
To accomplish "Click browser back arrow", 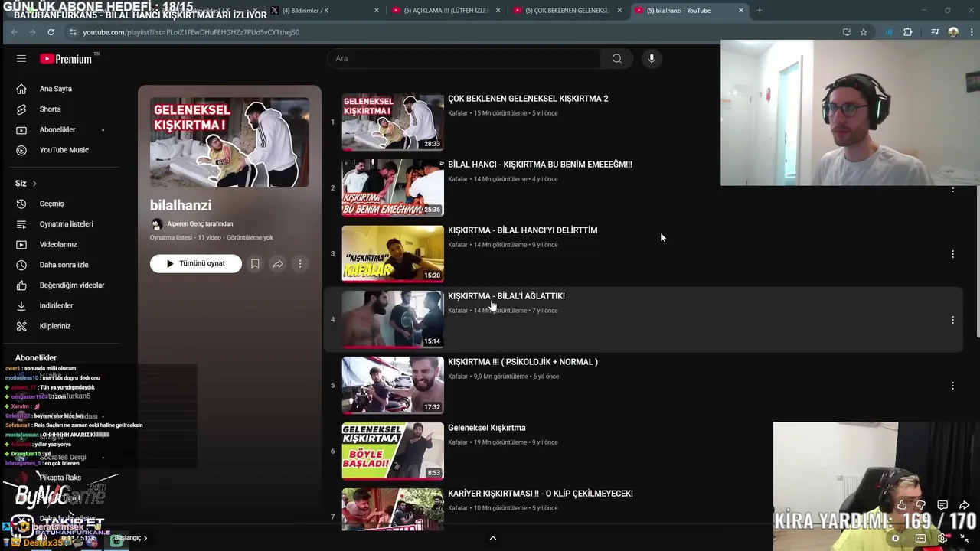I will pyautogui.click(x=14, y=32).
